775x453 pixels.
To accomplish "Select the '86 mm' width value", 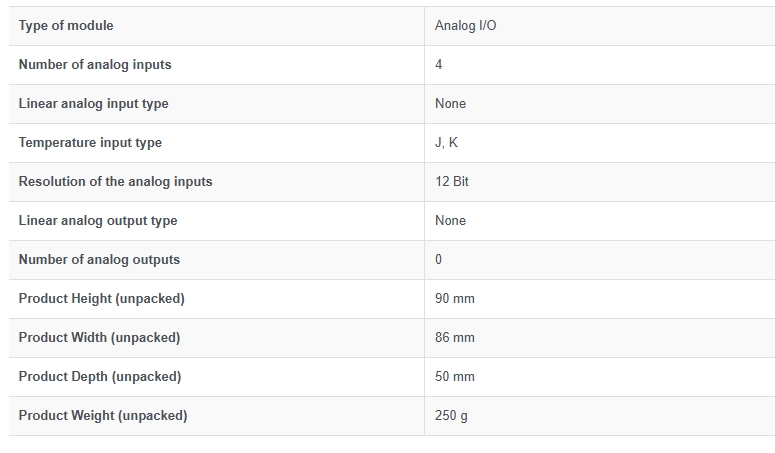I will click(455, 338).
